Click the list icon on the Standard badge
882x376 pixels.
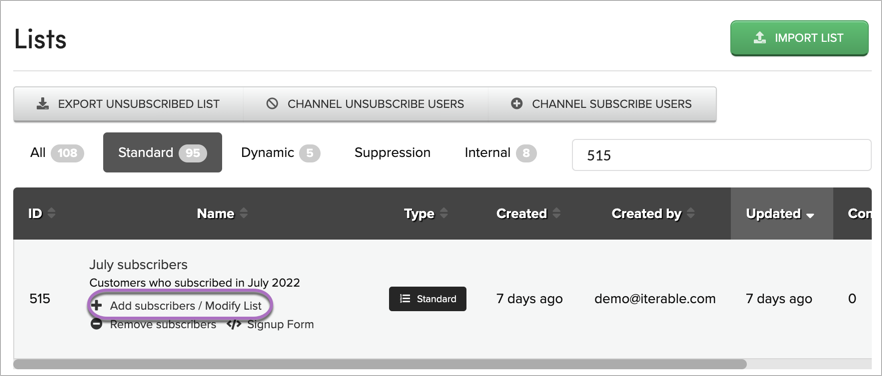pos(405,299)
